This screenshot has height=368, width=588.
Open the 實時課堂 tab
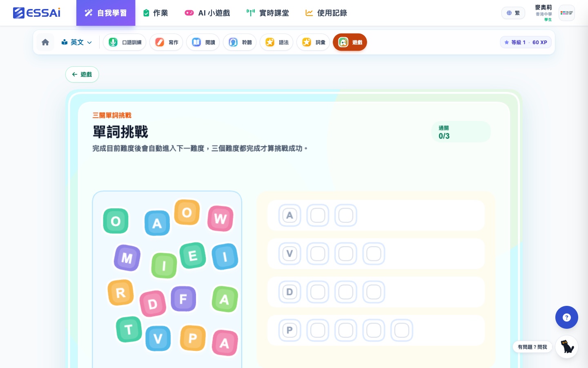268,13
